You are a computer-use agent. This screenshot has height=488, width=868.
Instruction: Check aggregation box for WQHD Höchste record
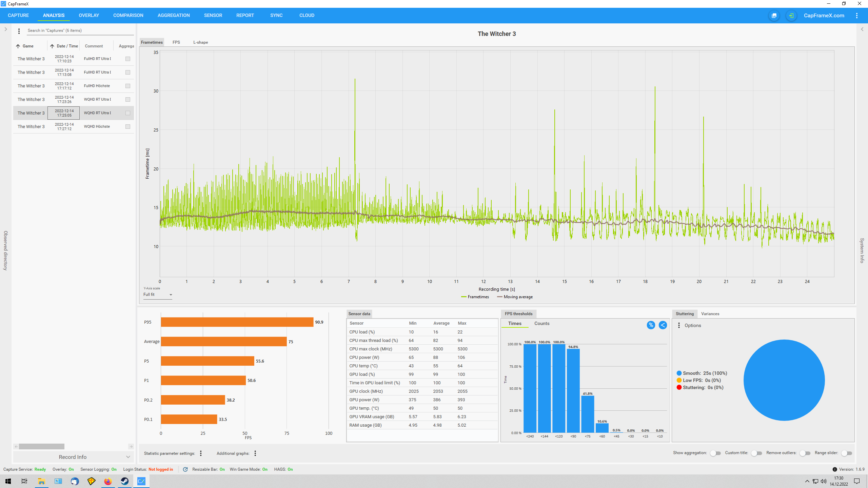click(128, 126)
